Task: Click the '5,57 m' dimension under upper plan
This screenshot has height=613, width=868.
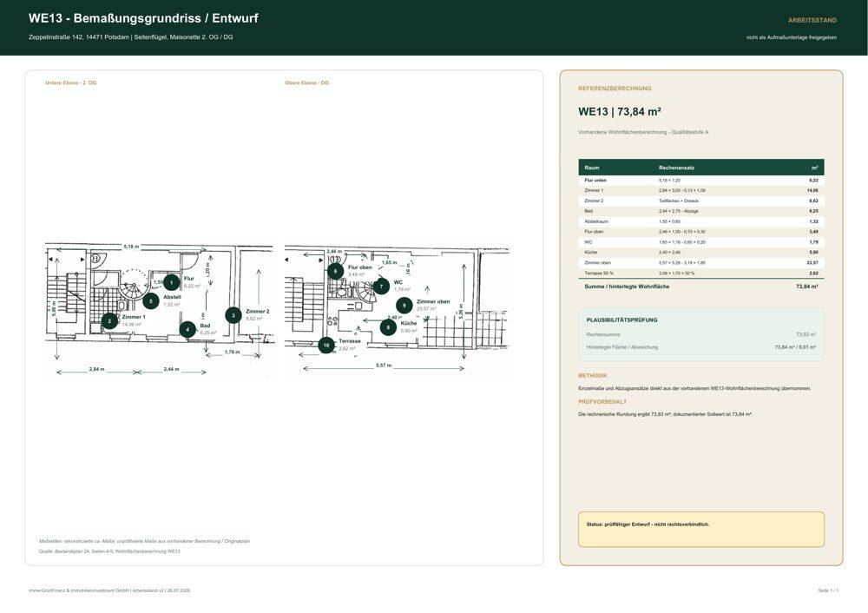Action: pyautogui.click(x=384, y=366)
